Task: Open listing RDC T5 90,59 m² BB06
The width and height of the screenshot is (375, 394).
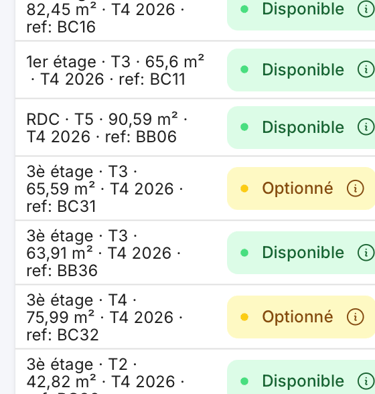Action: [195, 128]
